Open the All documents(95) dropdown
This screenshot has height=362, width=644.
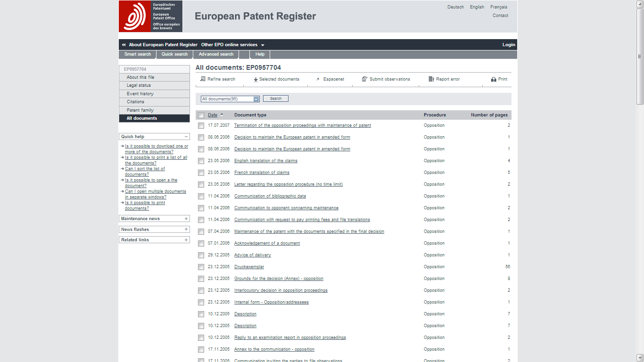pyautogui.click(x=230, y=99)
